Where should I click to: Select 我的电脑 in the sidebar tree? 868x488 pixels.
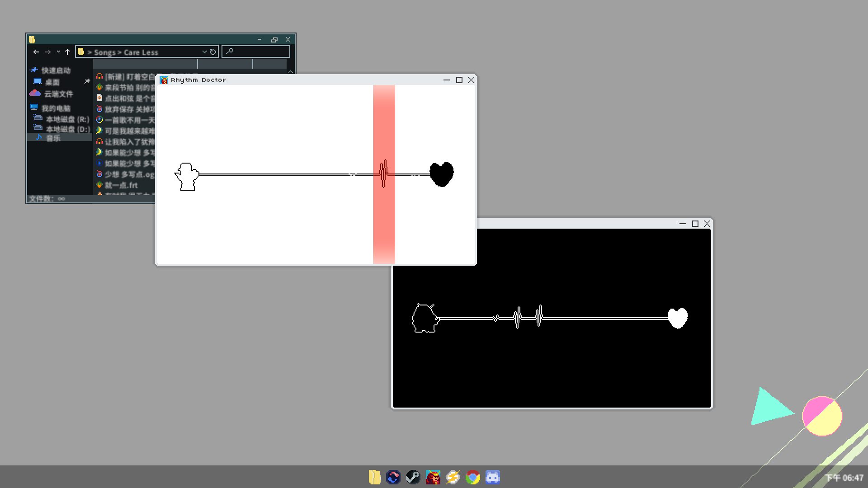click(x=56, y=108)
